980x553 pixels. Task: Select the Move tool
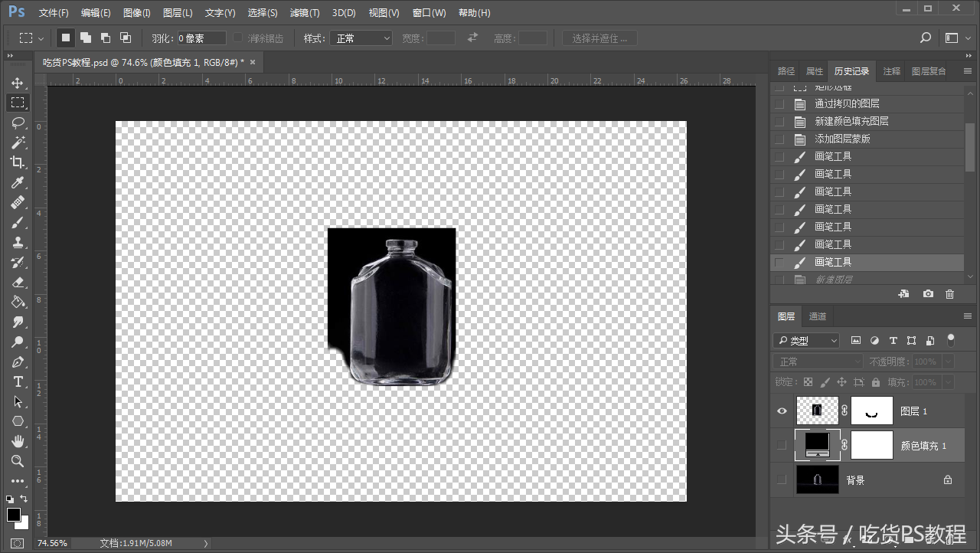pos(17,83)
